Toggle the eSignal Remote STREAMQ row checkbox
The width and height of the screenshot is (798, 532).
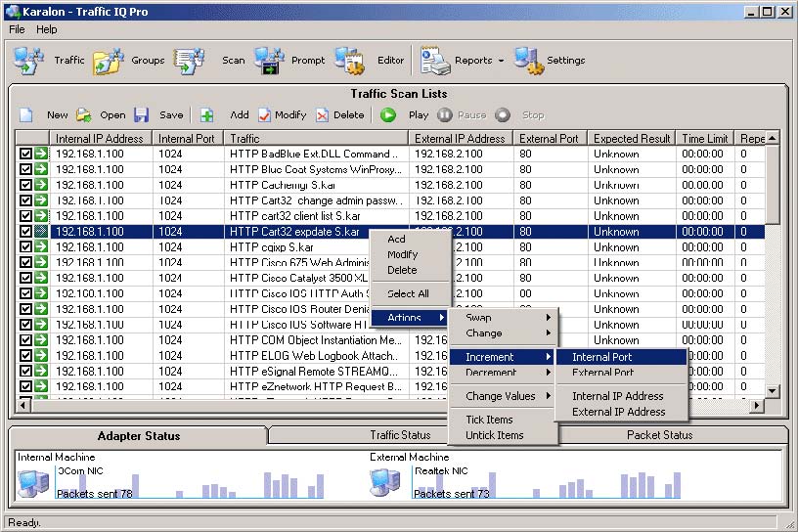25,371
